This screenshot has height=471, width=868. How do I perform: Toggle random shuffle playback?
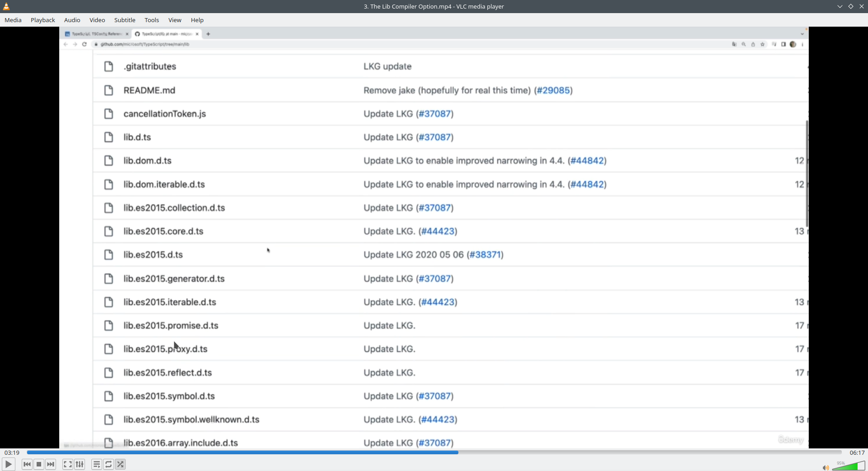coord(120,464)
